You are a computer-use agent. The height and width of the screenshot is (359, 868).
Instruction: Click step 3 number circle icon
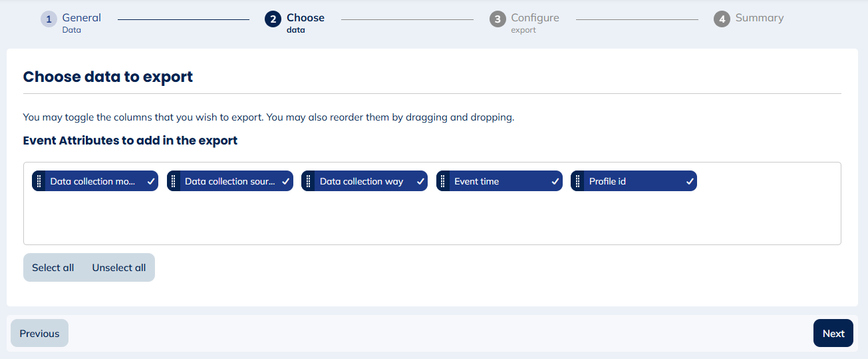(x=498, y=19)
